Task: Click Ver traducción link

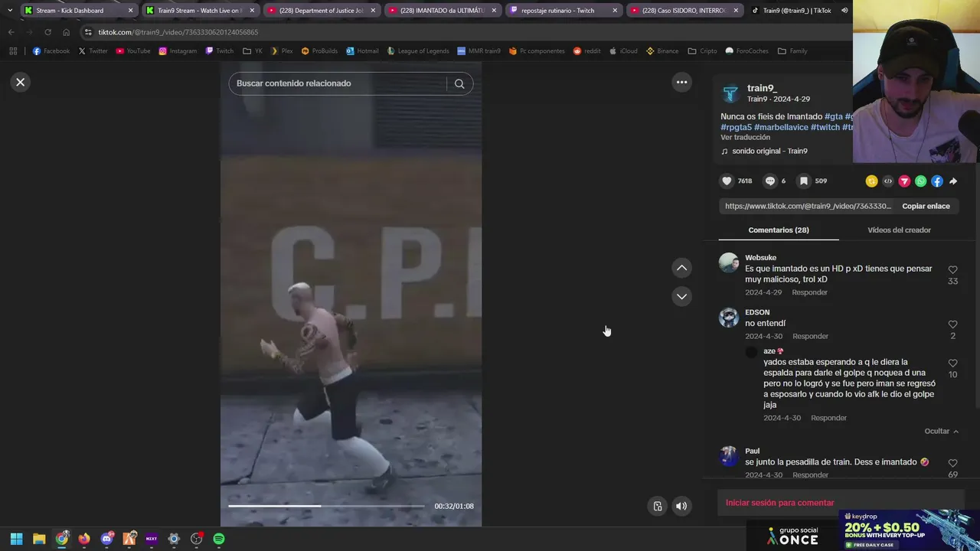Action: click(x=745, y=137)
